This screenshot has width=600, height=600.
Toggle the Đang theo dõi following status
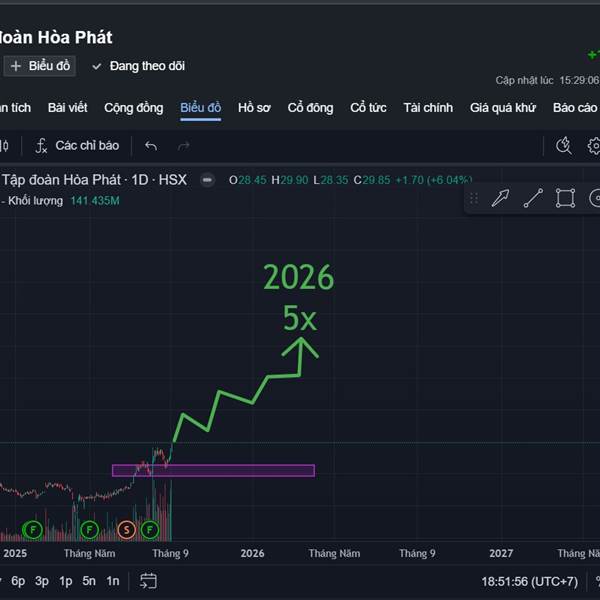click(139, 66)
